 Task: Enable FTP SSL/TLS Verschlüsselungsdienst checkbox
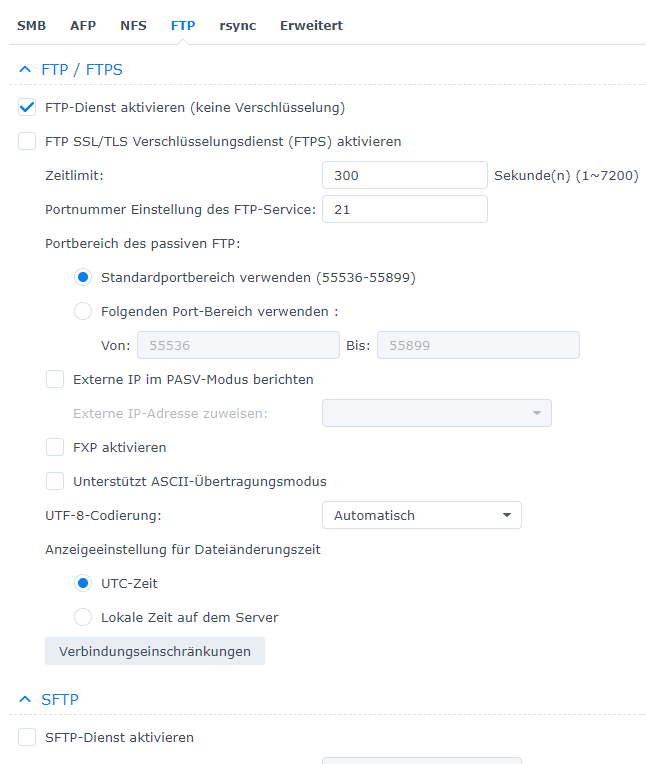click(27, 141)
